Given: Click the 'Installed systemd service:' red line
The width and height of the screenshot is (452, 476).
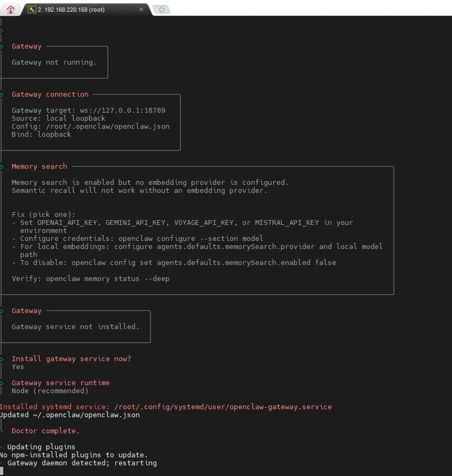Looking at the screenshot, I should click(166, 407).
